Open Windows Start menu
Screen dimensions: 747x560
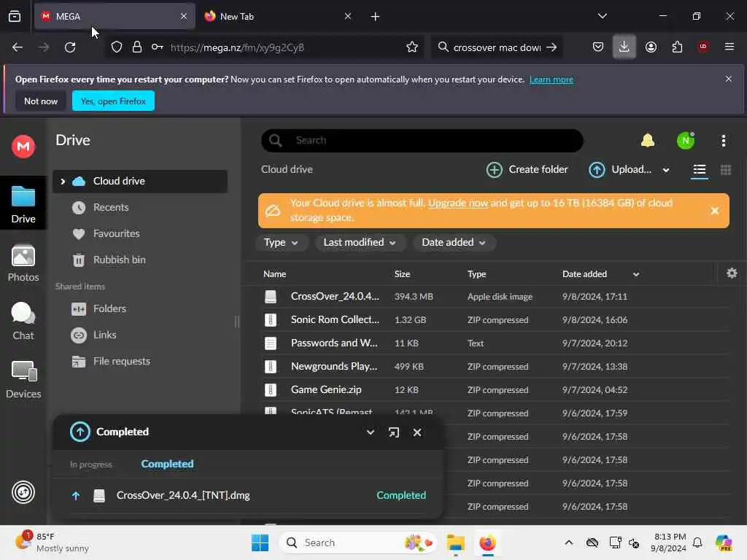[260, 542]
